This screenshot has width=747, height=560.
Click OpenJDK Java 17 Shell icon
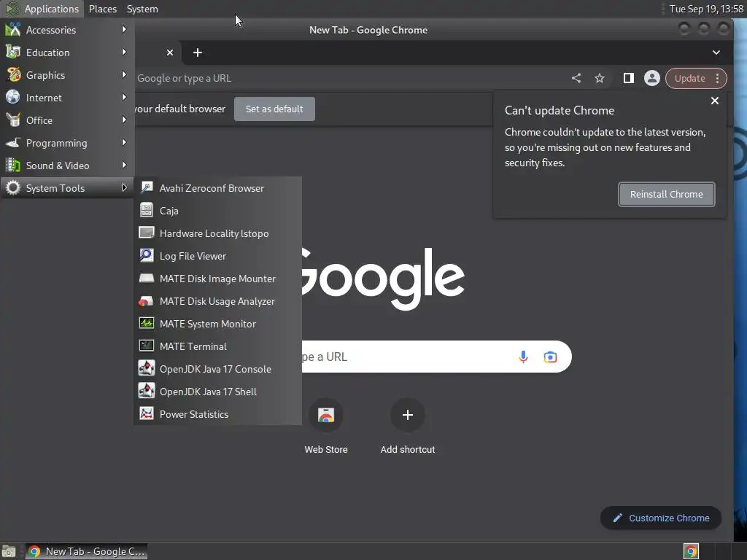[x=146, y=391]
